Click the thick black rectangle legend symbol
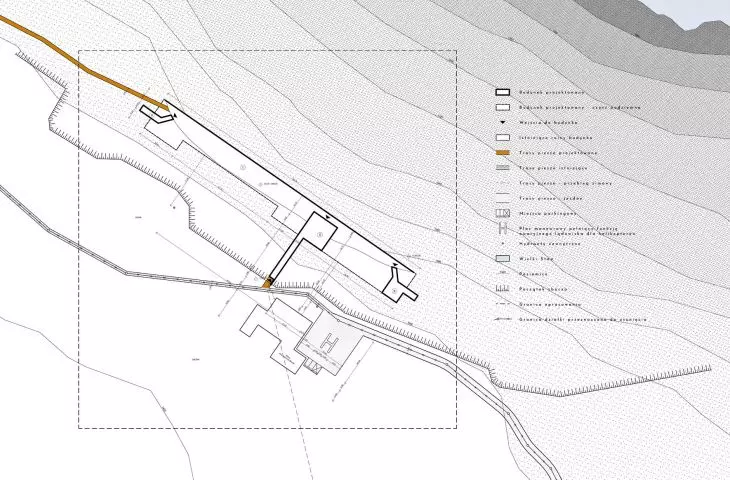This screenshot has height=480, width=730. pos(503,92)
